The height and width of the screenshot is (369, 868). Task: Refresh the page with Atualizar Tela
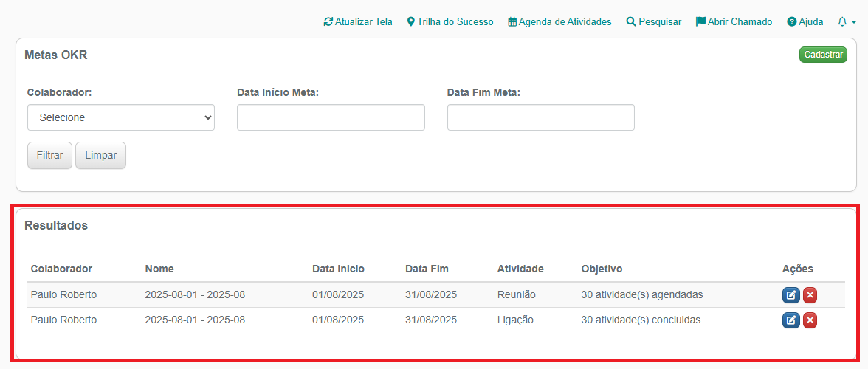pos(358,22)
